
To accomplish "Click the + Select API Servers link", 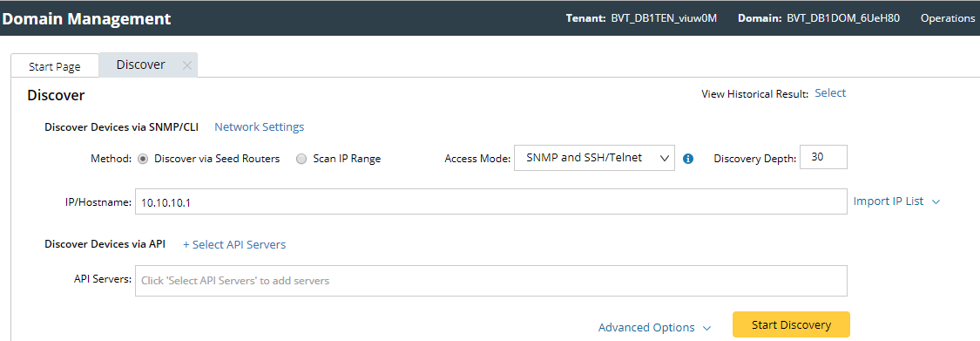I will pyautogui.click(x=234, y=245).
